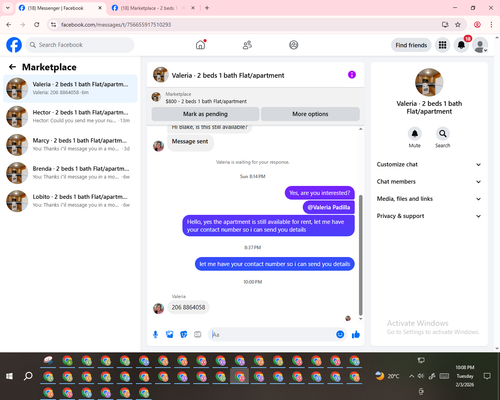Click the 206 8864058 message bubble
Image resolution: width=500 pixels, height=400 pixels.
coord(188,307)
